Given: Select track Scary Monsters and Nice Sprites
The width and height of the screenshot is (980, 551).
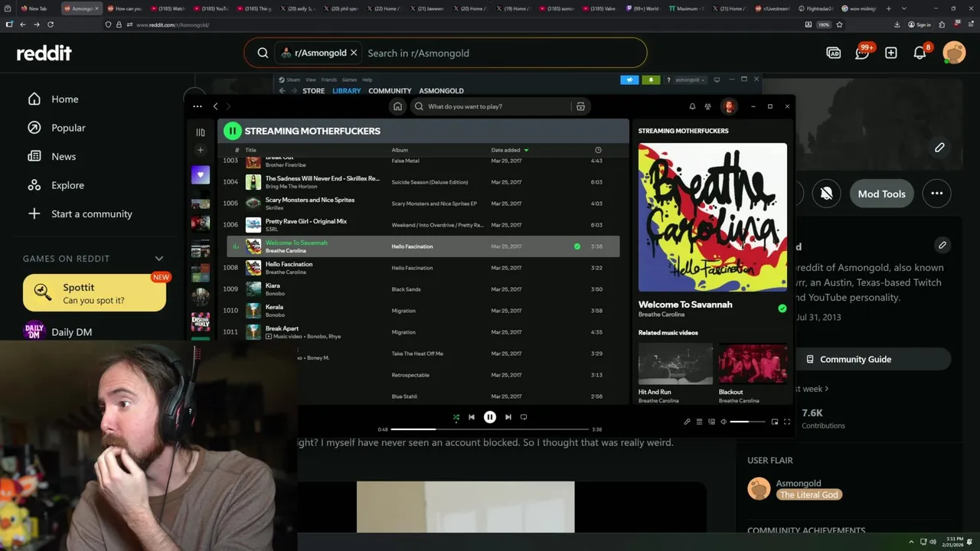Looking at the screenshot, I should (423, 204).
